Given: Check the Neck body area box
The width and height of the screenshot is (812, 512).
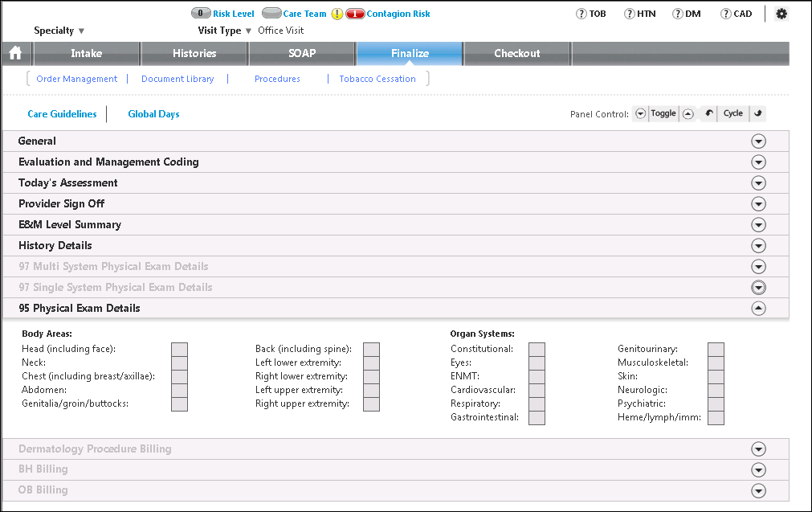Looking at the screenshot, I should coord(179,362).
